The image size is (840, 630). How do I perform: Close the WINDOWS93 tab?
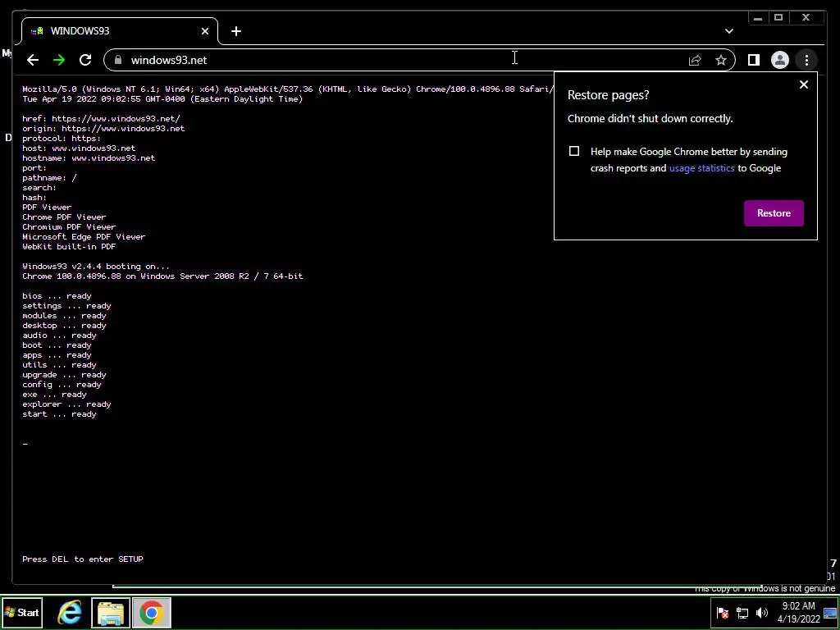204,31
